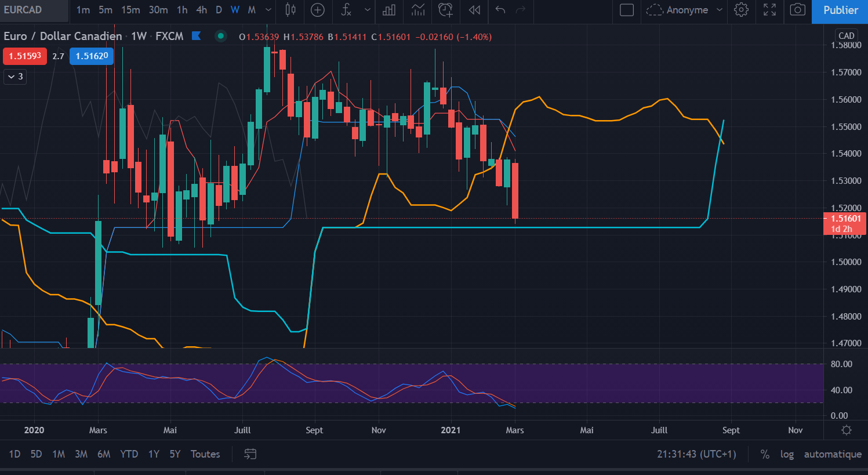Set date range to YTD
The width and height of the screenshot is (868, 475).
pos(129,454)
